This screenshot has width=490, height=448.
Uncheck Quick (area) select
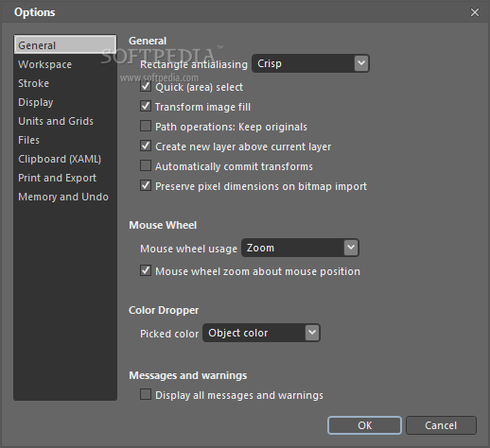pos(146,86)
